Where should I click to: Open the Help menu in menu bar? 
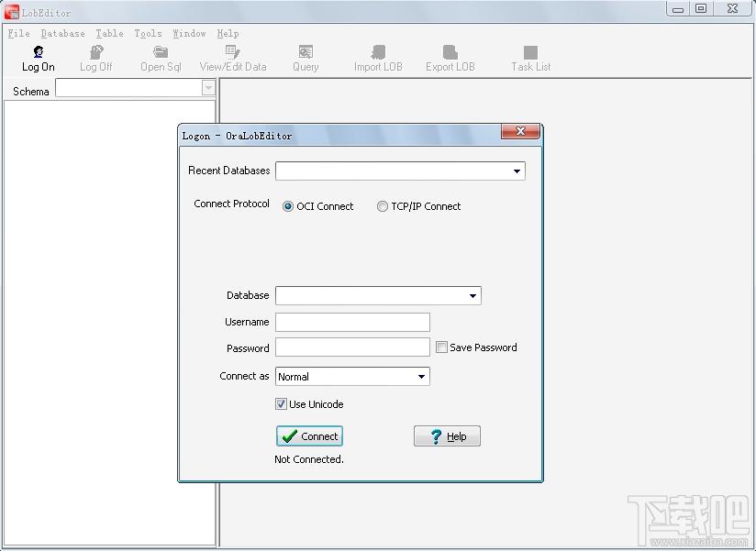click(x=228, y=33)
